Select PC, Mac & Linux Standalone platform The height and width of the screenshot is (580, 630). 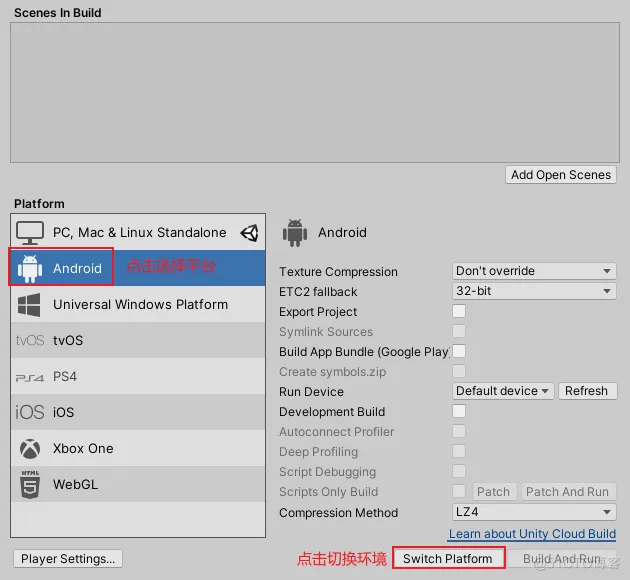pyautogui.click(x=138, y=233)
